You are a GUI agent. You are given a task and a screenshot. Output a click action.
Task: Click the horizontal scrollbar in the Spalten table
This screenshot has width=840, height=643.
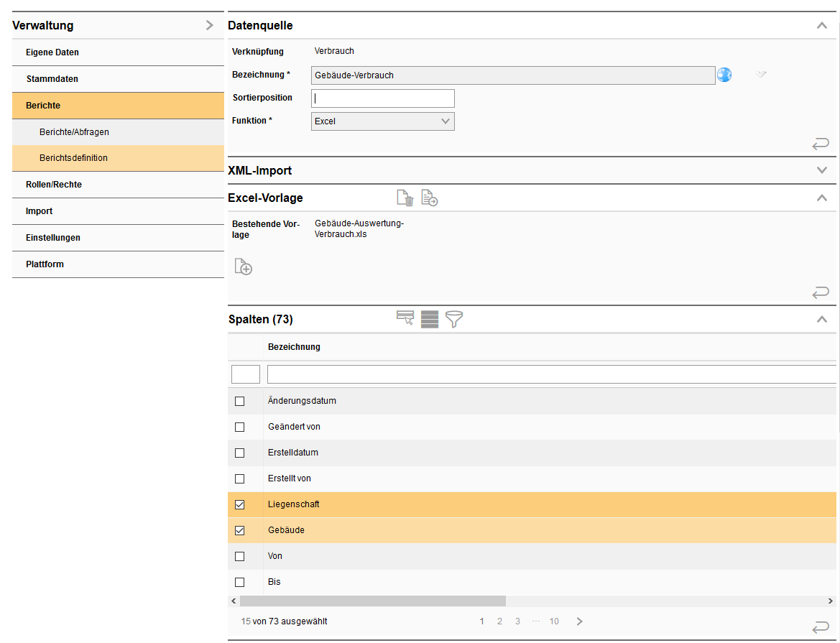click(373, 601)
